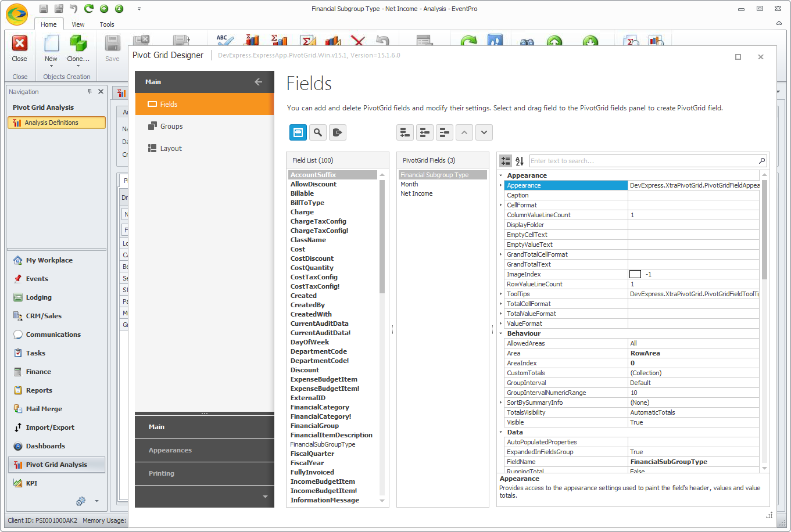The width and height of the screenshot is (791, 532).
Task: Switch to the Home ribbon tab
Action: [x=49, y=24]
